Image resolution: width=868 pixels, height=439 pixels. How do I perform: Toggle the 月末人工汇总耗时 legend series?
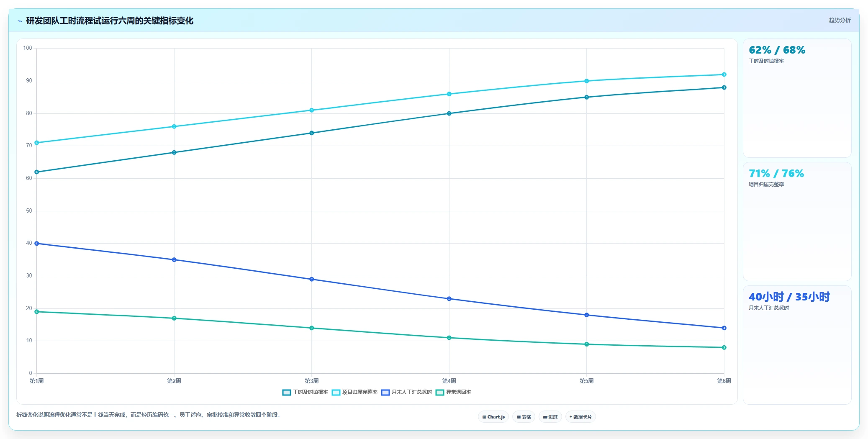406,392
